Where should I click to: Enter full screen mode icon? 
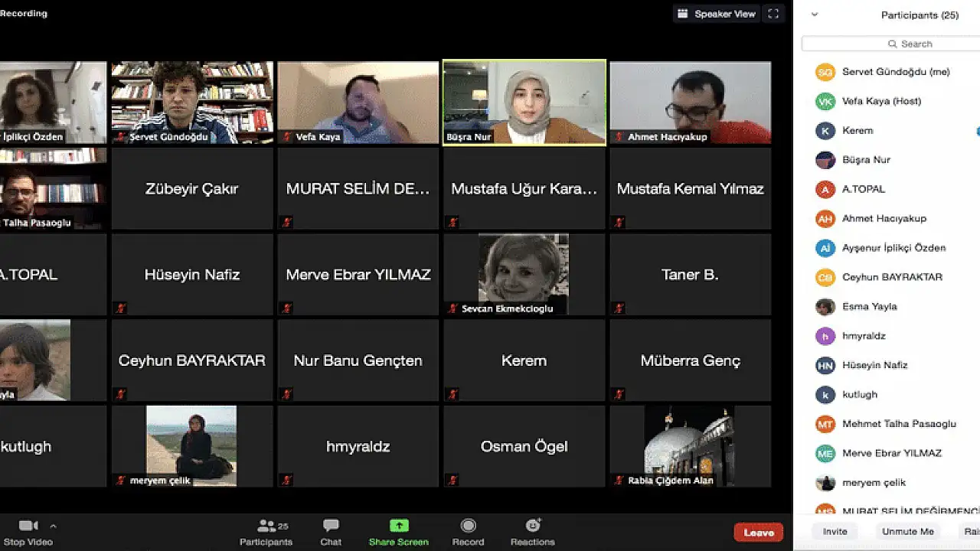coord(773,14)
